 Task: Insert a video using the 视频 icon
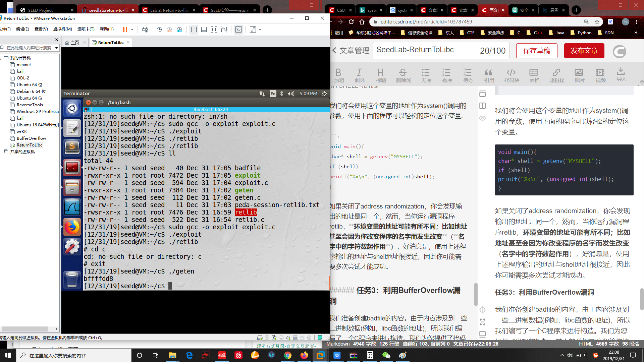(600, 74)
